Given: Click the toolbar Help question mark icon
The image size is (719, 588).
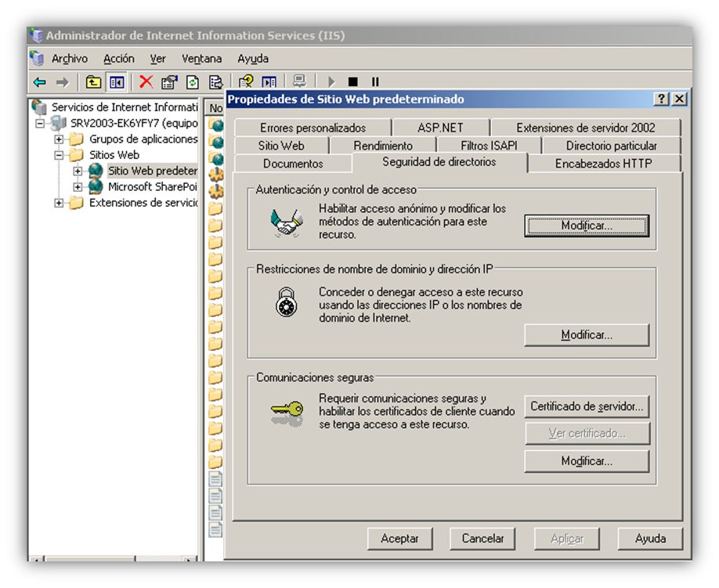Looking at the screenshot, I should tap(246, 82).
